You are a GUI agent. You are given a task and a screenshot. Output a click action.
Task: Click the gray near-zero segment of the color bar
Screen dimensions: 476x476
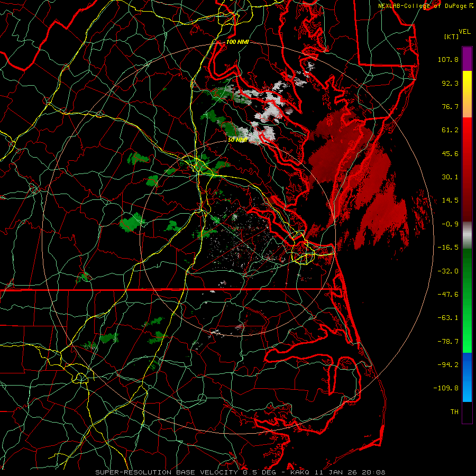pyautogui.click(x=467, y=235)
